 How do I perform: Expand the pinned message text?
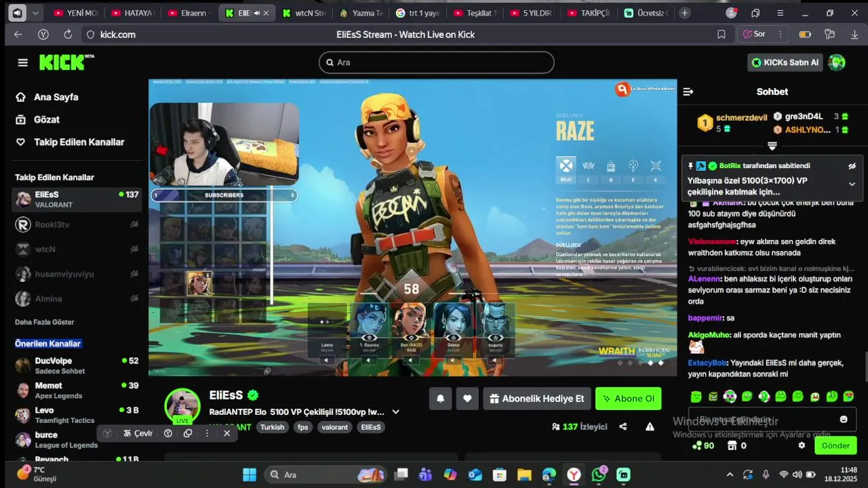(852, 184)
